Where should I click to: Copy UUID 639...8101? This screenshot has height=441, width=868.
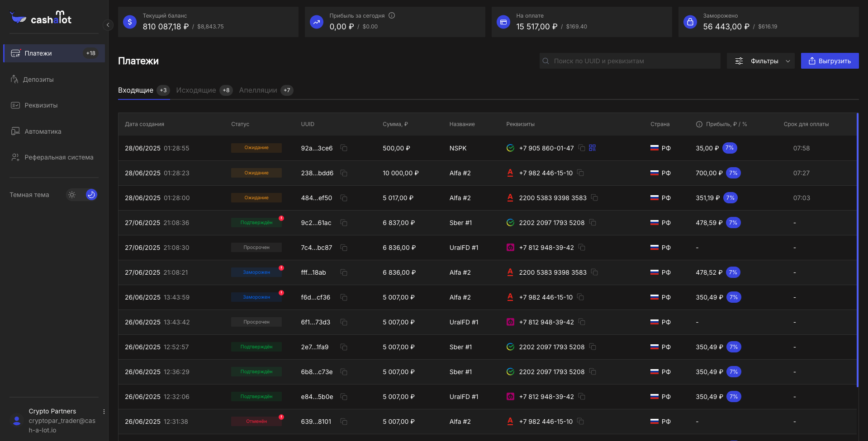coord(344,422)
